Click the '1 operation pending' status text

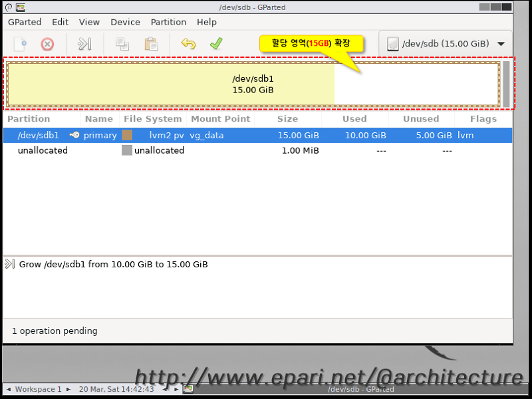55,331
